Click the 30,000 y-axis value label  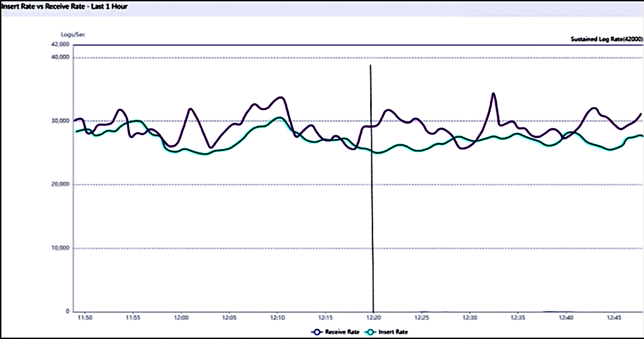click(x=60, y=121)
